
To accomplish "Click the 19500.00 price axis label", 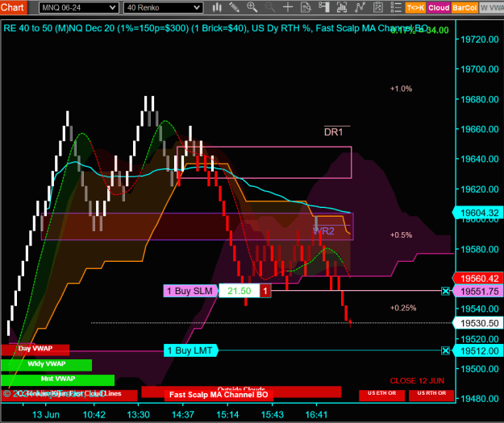I will 480,369.
